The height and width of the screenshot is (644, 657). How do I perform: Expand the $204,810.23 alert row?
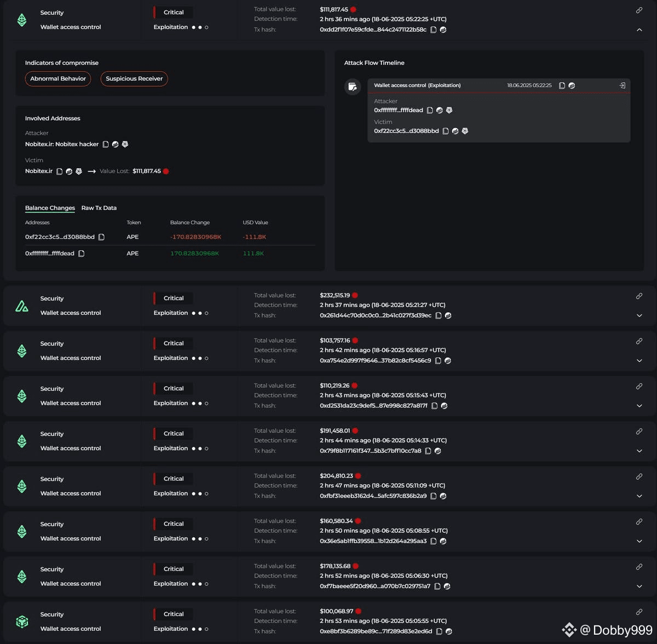pyautogui.click(x=639, y=496)
